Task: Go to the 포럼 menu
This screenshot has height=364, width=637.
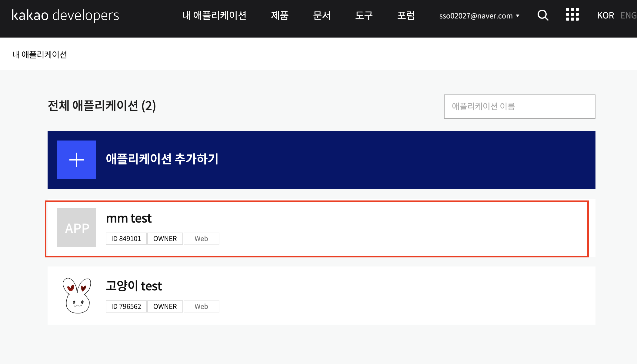Action: [406, 15]
